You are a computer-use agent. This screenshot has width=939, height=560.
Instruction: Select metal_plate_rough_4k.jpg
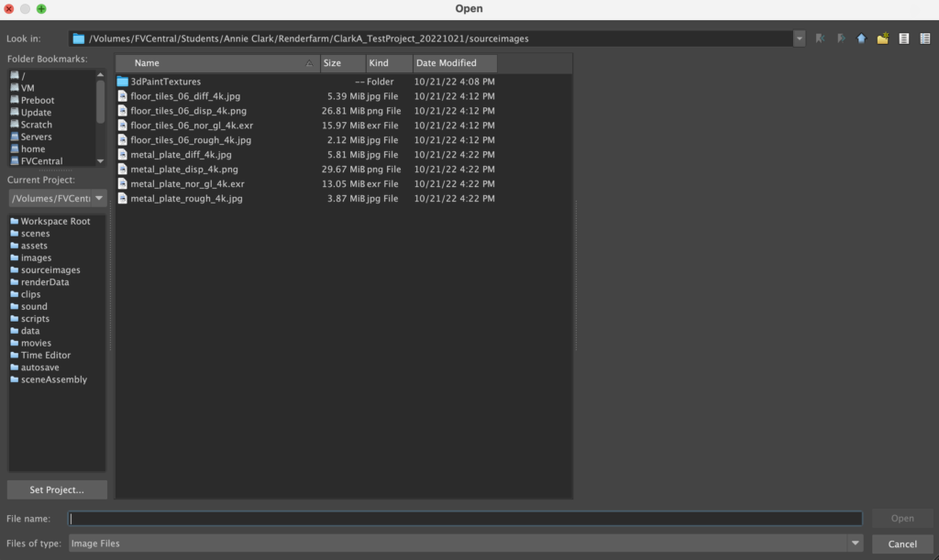(306, 198)
